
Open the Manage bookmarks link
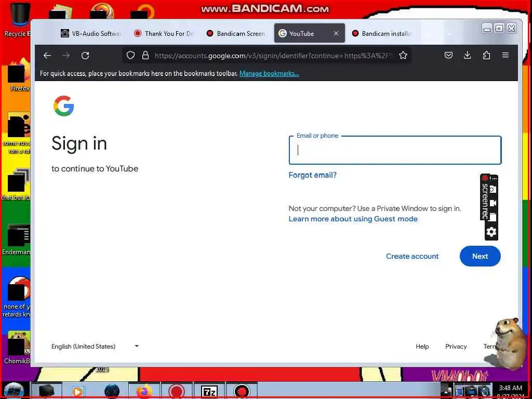[269, 74]
